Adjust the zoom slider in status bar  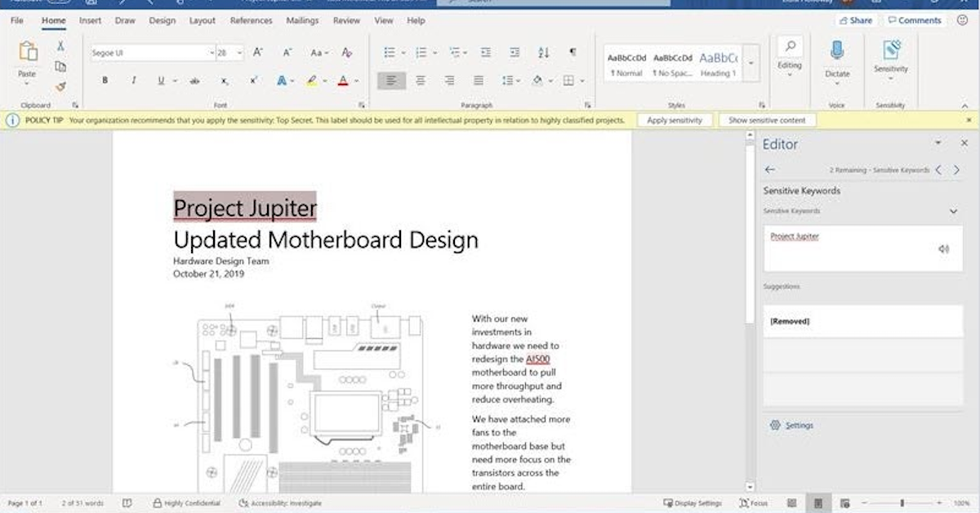pyautogui.click(x=902, y=503)
